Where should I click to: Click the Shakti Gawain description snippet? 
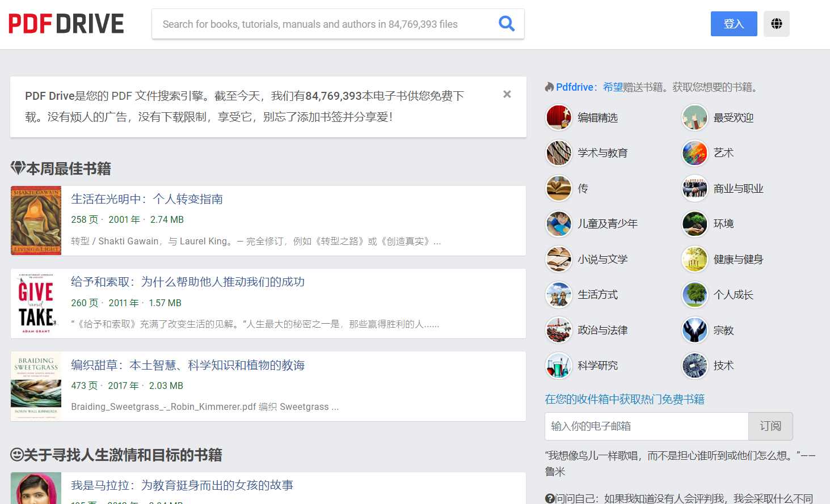[x=256, y=242]
